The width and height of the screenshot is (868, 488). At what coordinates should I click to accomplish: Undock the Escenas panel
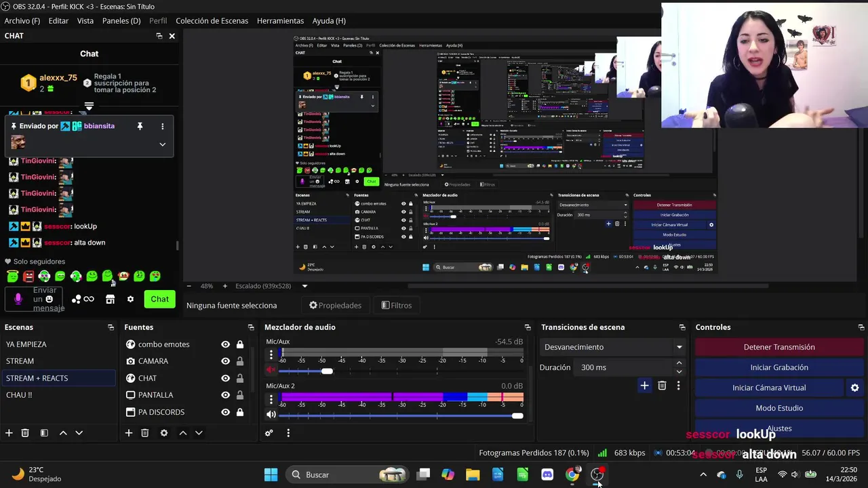point(111,327)
